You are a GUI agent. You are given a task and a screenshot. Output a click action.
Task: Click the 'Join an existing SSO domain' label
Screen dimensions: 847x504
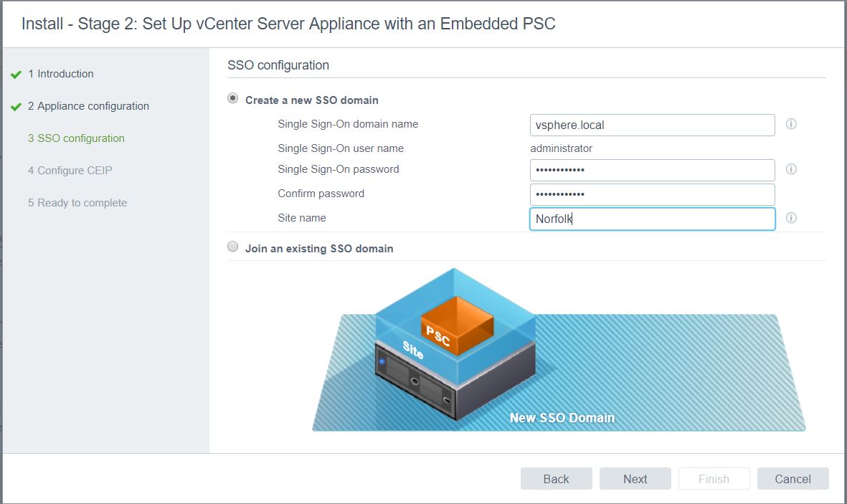pyautogui.click(x=319, y=249)
